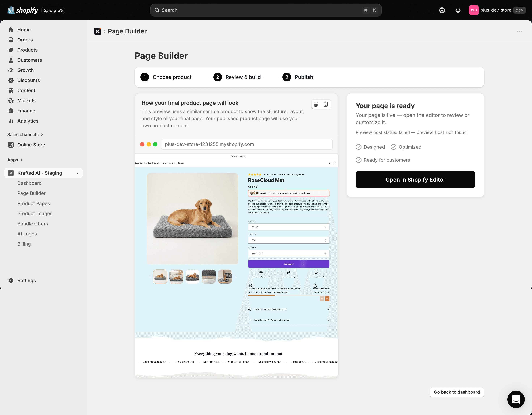This screenshot has height=415, width=532.
Task: Click the Analytics bar chart icon
Action: click(x=11, y=121)
